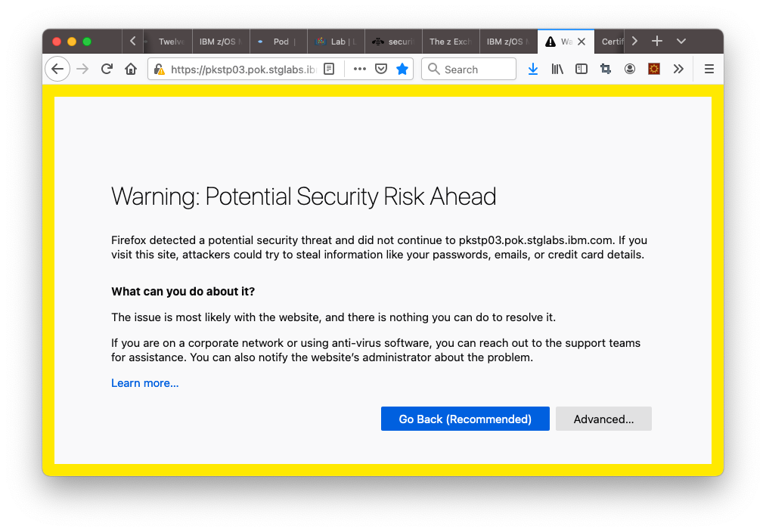
Task: Switch to the Pod tab
Action: pyautogui.click(x=276, y=42)
